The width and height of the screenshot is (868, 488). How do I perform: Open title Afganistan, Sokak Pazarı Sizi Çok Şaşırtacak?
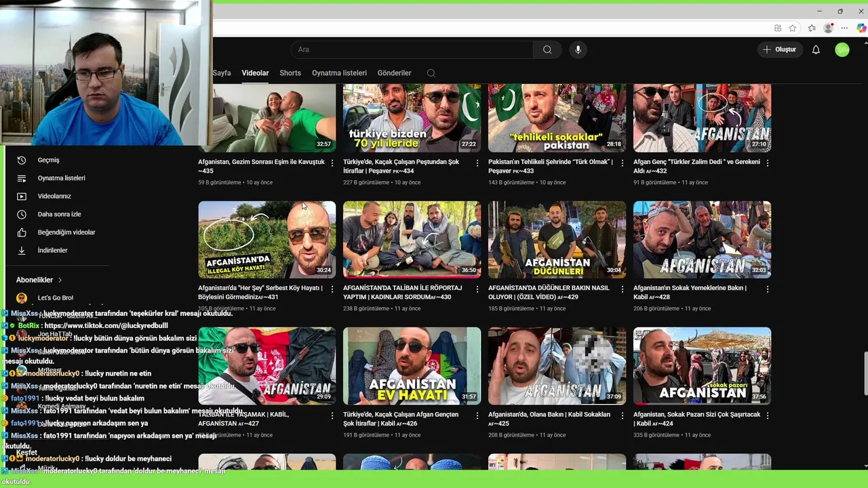(696, 419)
